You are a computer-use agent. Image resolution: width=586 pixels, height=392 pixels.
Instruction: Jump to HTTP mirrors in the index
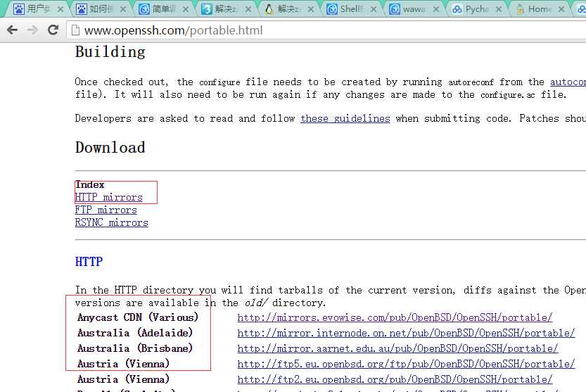click(109, 198)
